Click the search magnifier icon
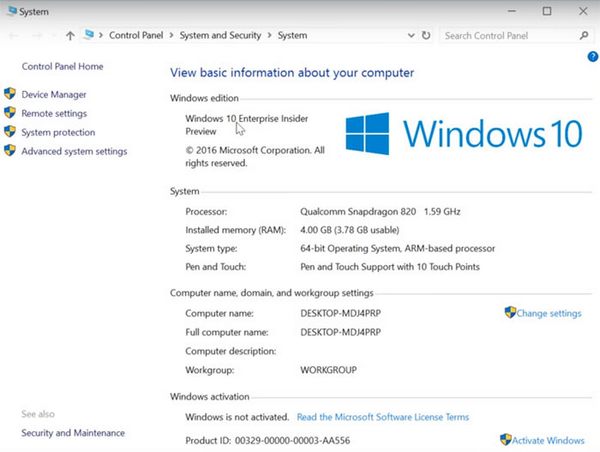This screenshot has width=600, height=452. [584, 36]
